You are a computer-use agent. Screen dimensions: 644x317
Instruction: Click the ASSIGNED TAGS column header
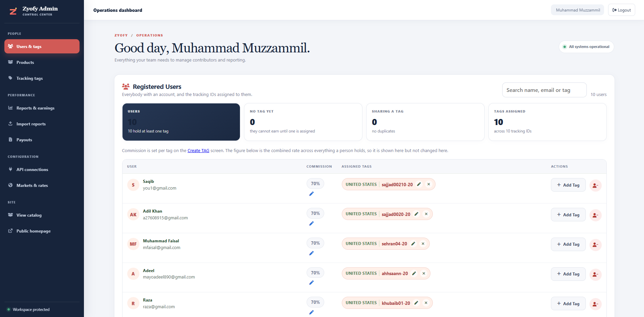click(356, 166)
